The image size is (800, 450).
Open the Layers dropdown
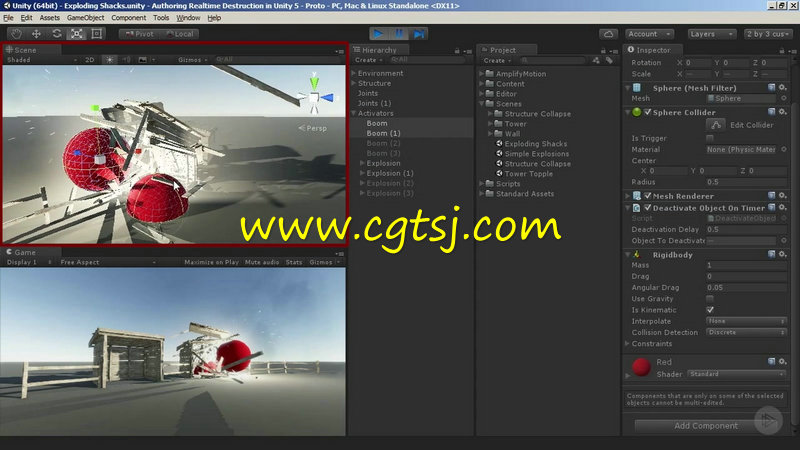point(712,34)
